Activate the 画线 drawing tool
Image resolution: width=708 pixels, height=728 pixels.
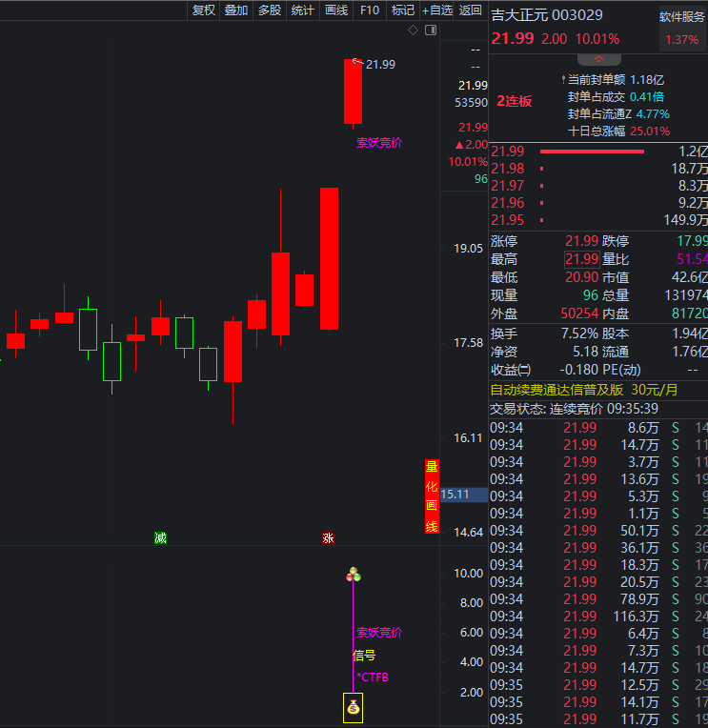pos(336,10)
